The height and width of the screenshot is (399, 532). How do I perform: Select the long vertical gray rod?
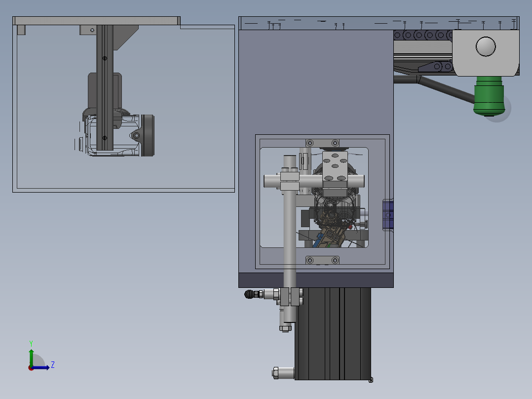click(289, 238)
